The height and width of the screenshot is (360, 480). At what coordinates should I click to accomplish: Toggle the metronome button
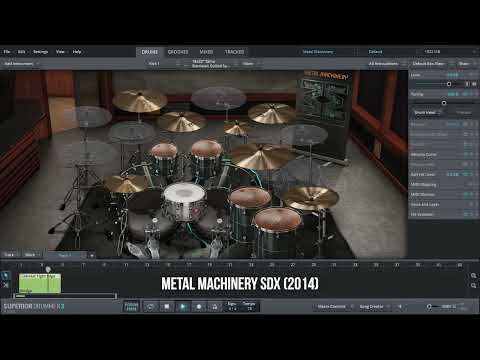215,307
